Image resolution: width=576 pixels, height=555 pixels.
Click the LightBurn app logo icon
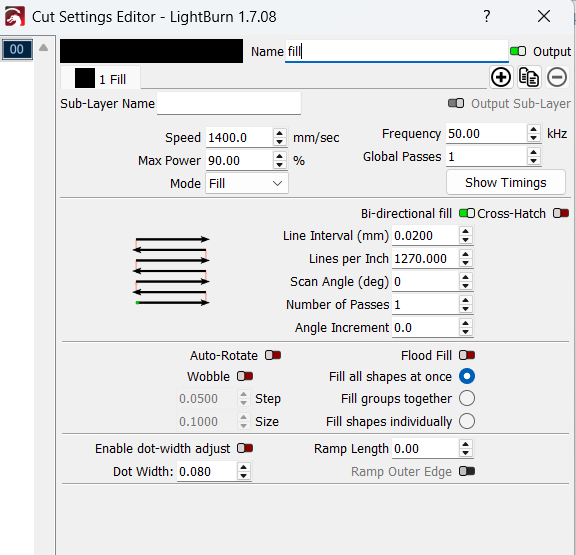click(x=15, y=17)
